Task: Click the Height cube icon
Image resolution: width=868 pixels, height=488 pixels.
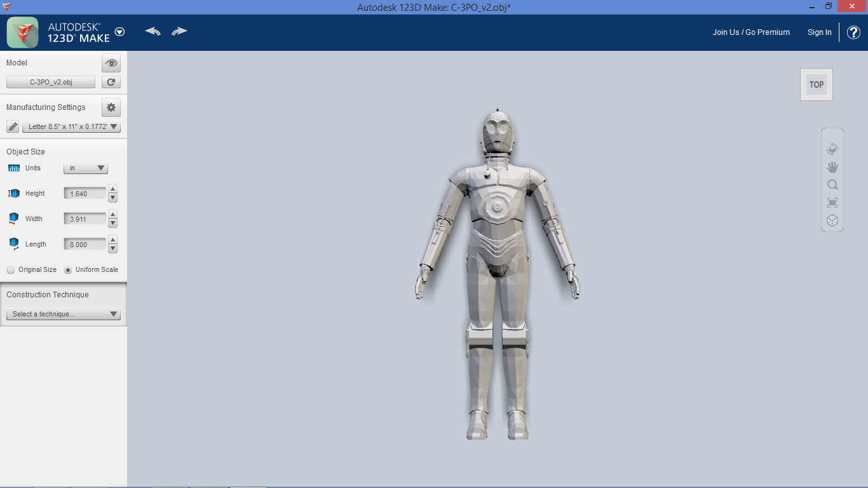Action: click(x=14, y=193)
